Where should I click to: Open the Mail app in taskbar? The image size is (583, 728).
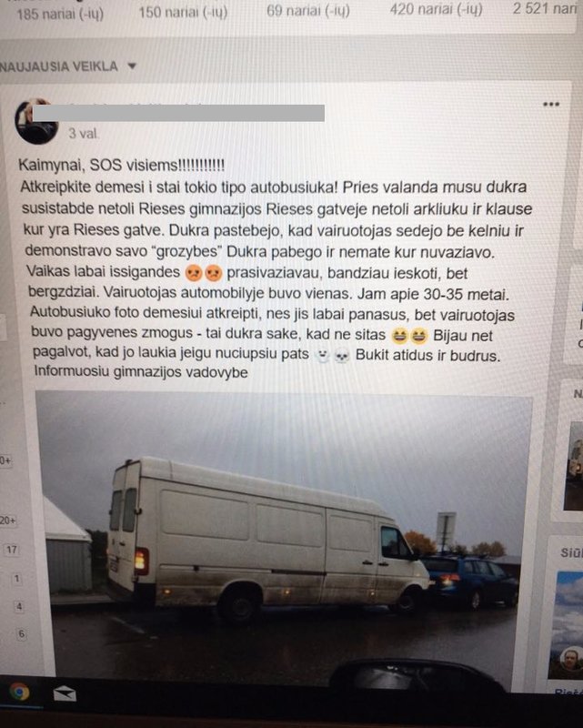(x=65, y=694)
